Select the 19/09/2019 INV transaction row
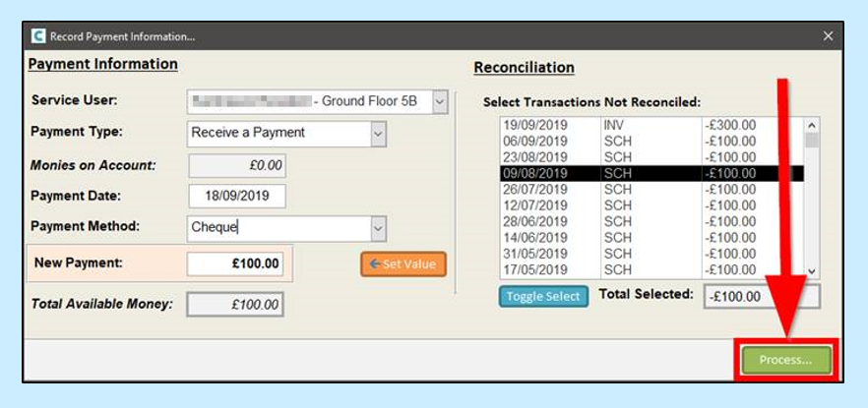This screenshot has width=868, height=408. (x=651, y=126)
